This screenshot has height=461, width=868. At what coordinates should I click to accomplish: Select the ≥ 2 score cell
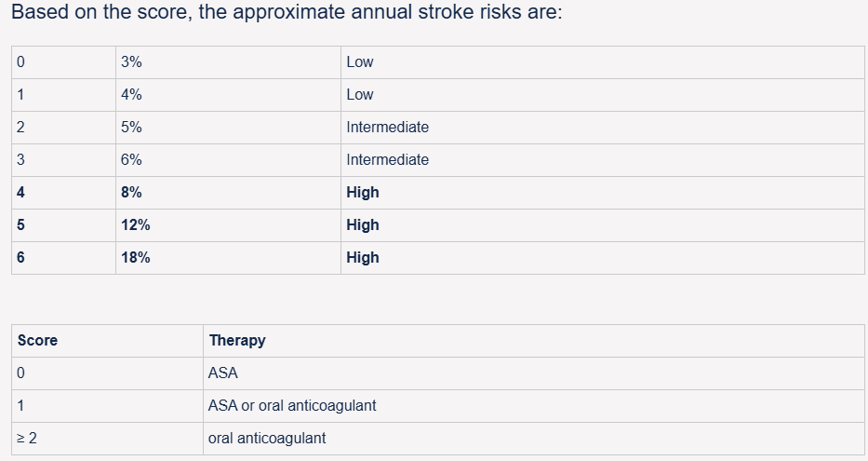click(107, 439)
